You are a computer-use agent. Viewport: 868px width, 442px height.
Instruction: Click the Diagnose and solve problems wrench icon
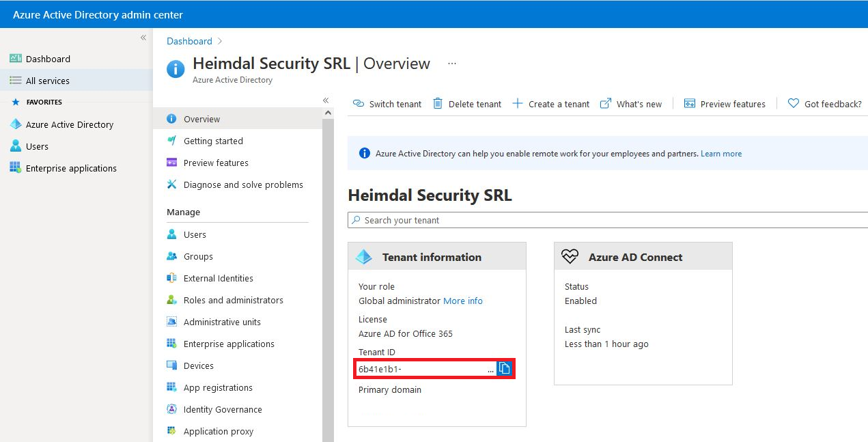[x=171, y=184]
